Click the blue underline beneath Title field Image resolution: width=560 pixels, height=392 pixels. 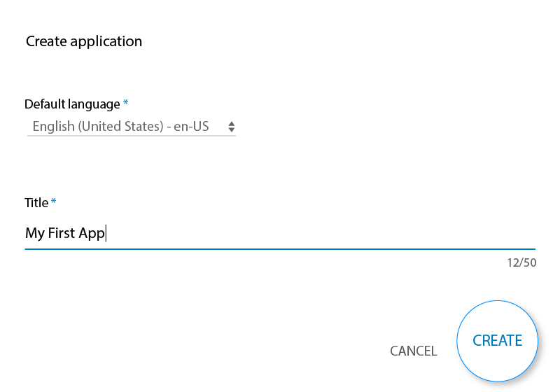coord(280,248)
